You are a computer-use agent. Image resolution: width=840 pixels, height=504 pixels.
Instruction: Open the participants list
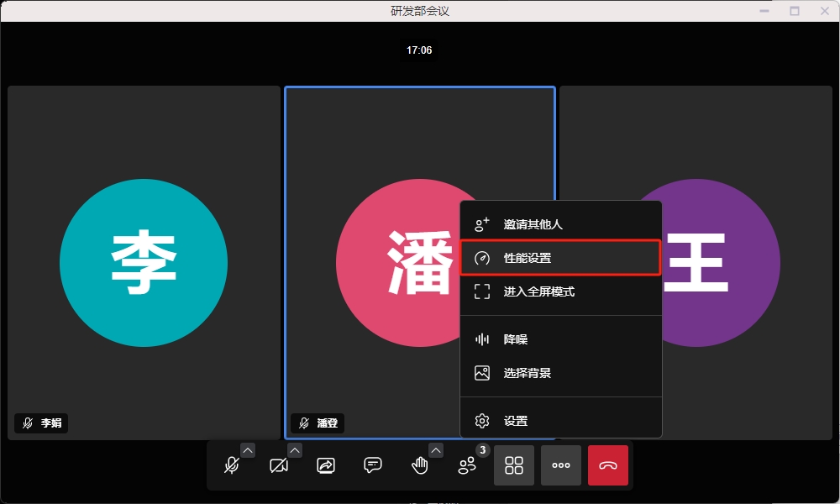467,465
